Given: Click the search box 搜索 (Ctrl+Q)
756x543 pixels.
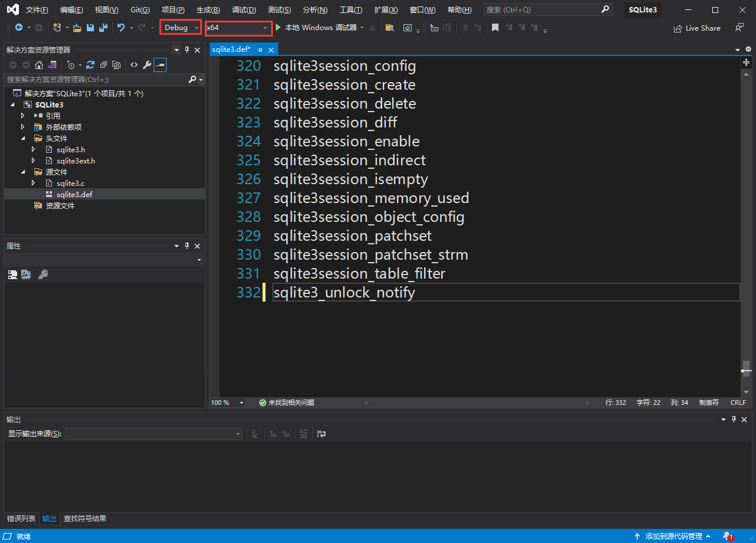Looking at the screenshot, I should tap(548, 9).
